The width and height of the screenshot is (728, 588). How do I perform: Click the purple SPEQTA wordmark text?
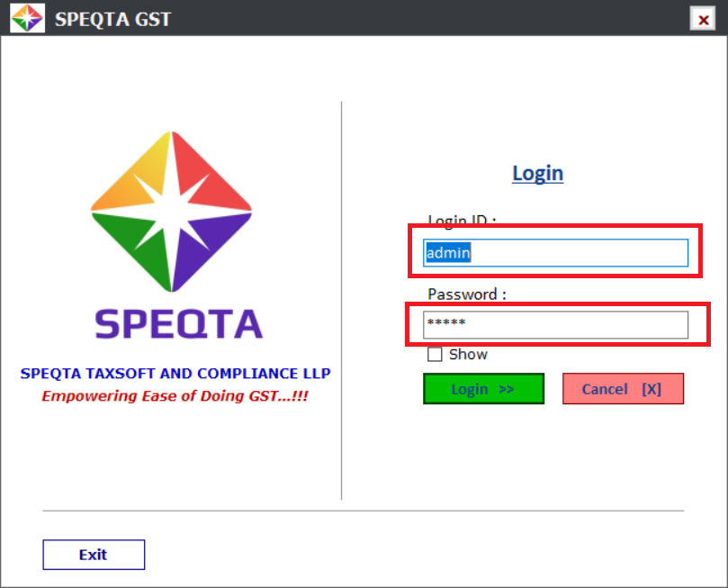pos(178,324)
